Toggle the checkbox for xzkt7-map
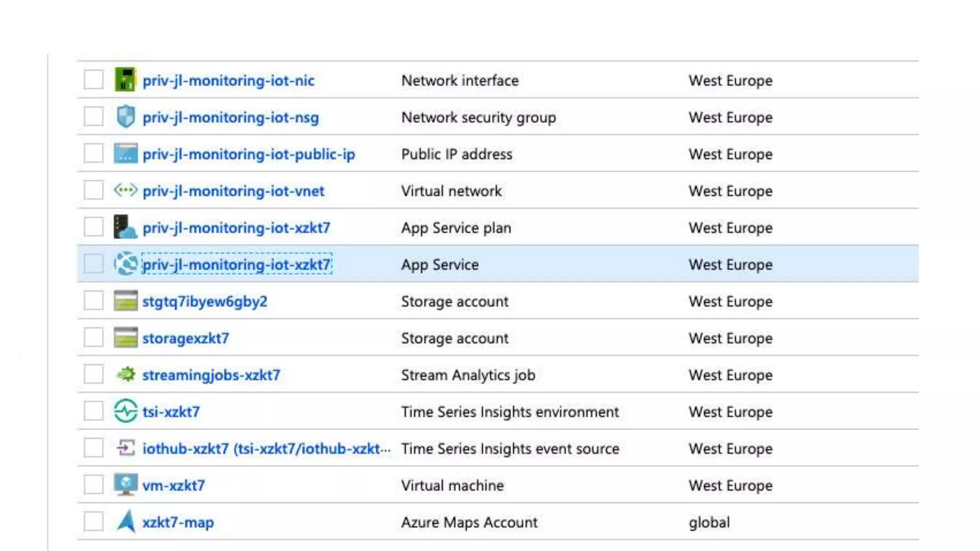980x551 pixels. tap(93, 522)
